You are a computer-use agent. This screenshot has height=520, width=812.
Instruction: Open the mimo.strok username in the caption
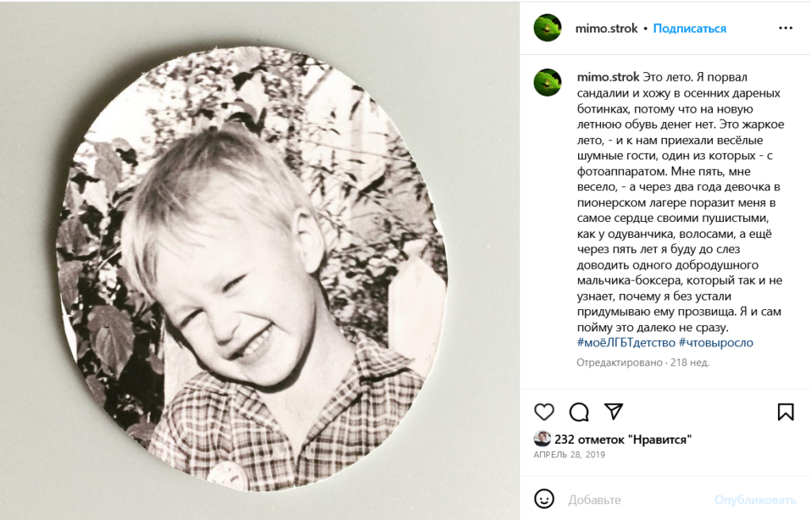[608, 77]
